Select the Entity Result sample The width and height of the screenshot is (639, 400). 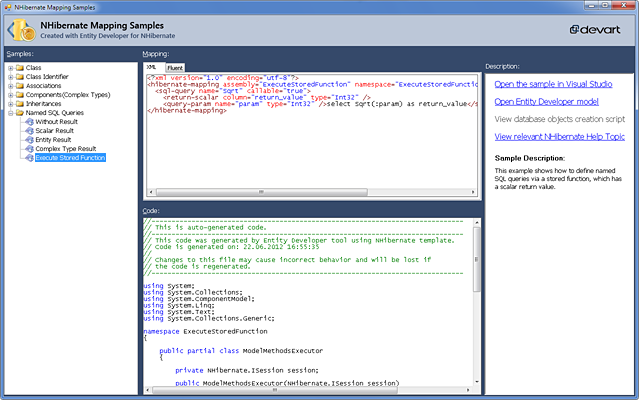click(53, 140)
